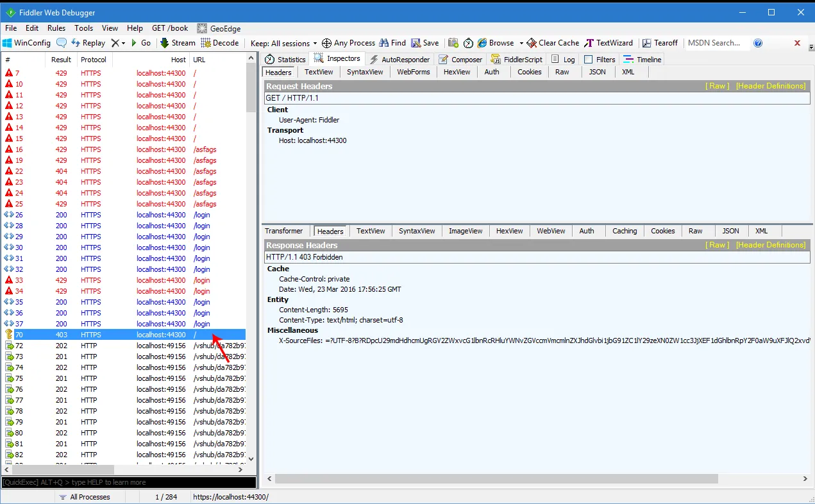Open the Tools menu
Image resolution: width=815 pixels, height=504 pixels.
point(83,28)
